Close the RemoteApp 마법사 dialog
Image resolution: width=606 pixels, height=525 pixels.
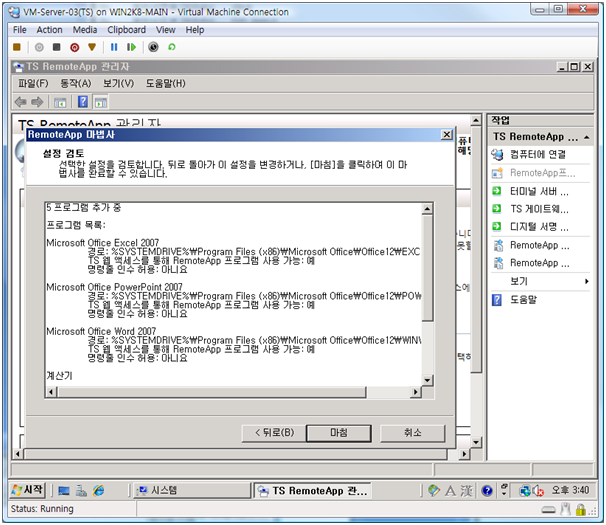446,135
